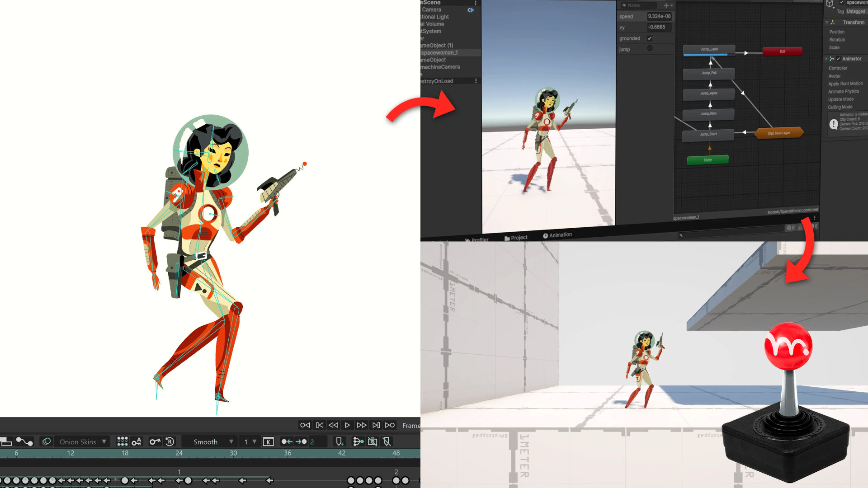Click the Hierarchy scene three-dot options menu
This screenshot has height=488, width=868.
[x=476, y=3]
